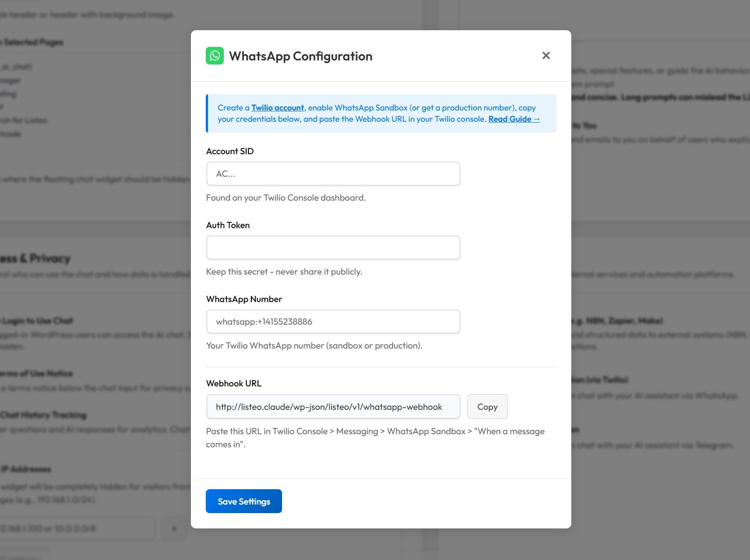The width and height of the screenshot is (750, 560).
Task: Copy the Webhook URL
Action: click(x=487, y=407)
